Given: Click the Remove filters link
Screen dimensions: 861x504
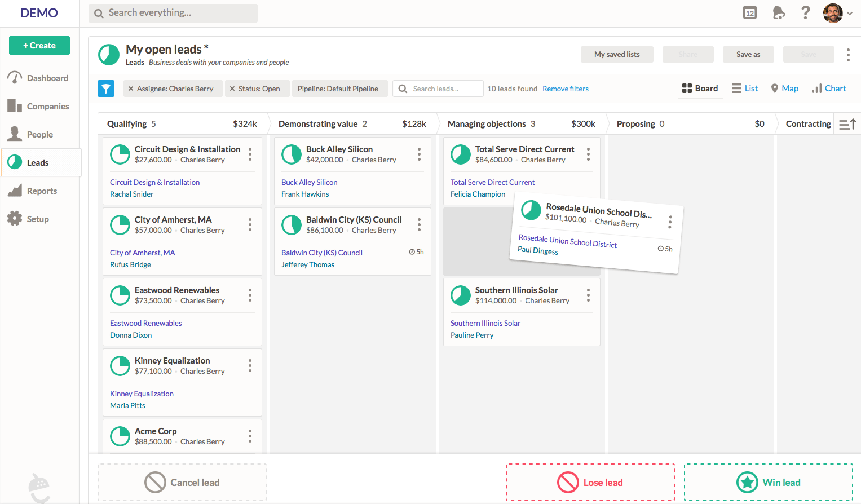Looking at the screenshot, I should 566,89.
